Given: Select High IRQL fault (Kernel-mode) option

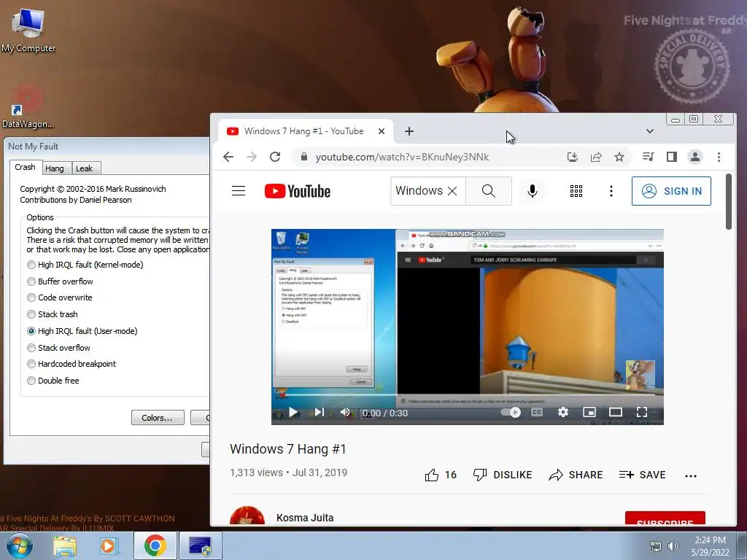Looking at the screenshot, I should [x=85, y=265].
